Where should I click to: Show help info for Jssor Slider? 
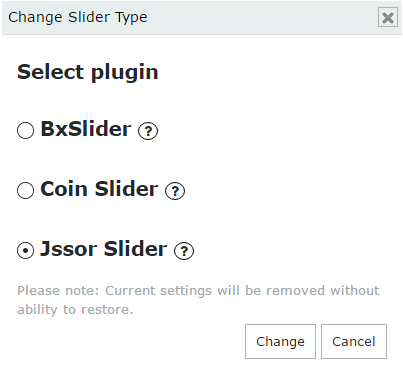click(x=184, y=251)
